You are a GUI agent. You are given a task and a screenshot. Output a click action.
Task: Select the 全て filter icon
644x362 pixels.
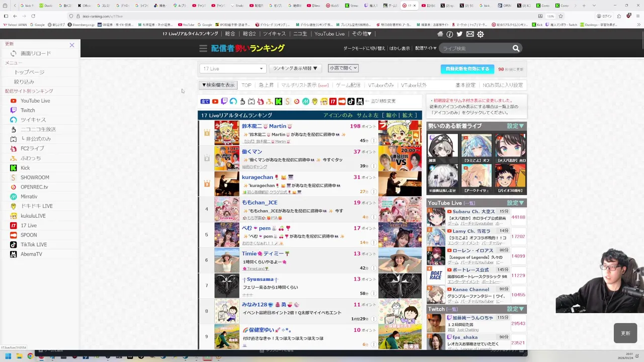205,102
